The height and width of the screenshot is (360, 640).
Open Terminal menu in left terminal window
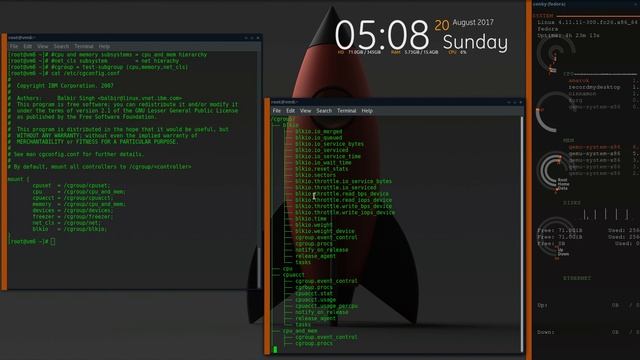[x=84, y=47]
